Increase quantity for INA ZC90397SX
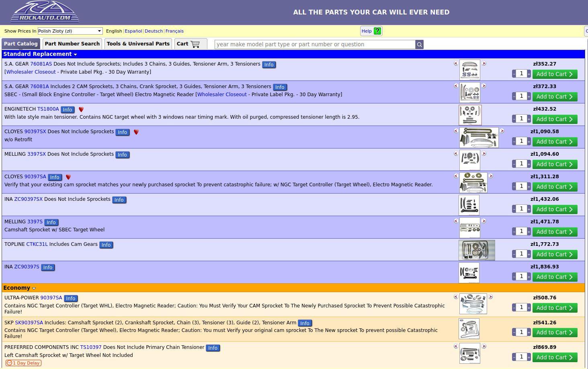The height and width of the screenshot is (369, 588). pos(529,209)
